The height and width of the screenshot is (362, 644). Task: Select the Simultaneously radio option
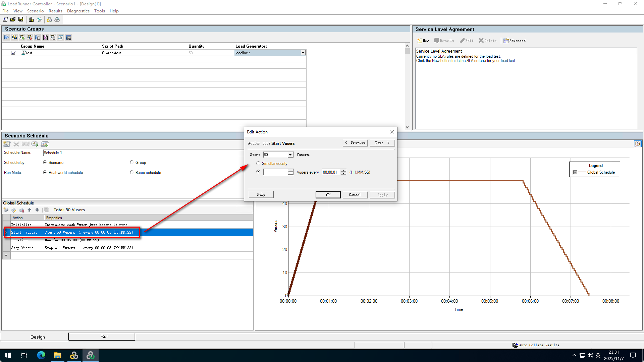(x=258, y=163)
